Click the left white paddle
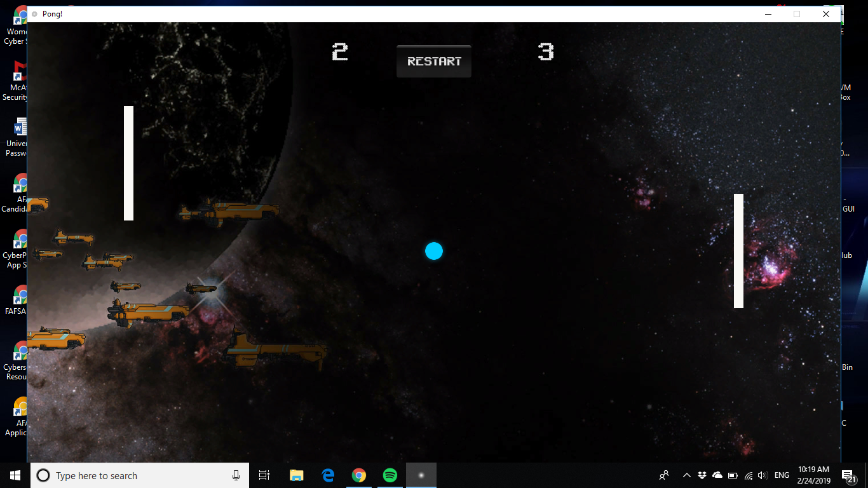 click(x=128, y=163)
